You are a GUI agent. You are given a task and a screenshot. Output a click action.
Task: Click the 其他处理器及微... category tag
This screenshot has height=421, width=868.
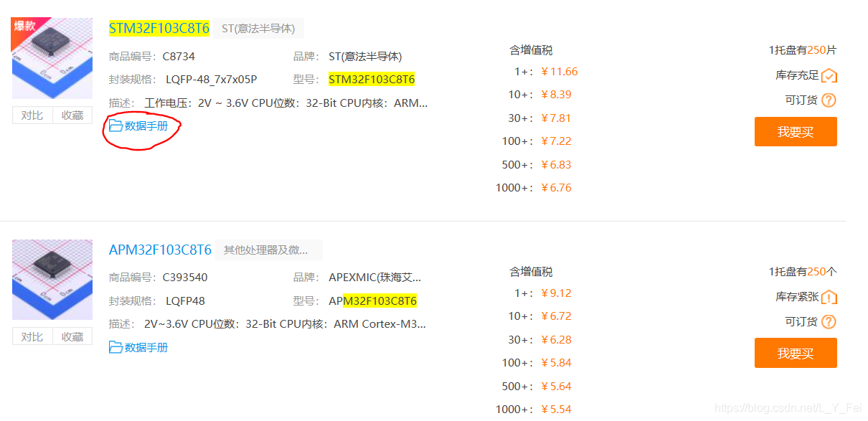[268, 250]
